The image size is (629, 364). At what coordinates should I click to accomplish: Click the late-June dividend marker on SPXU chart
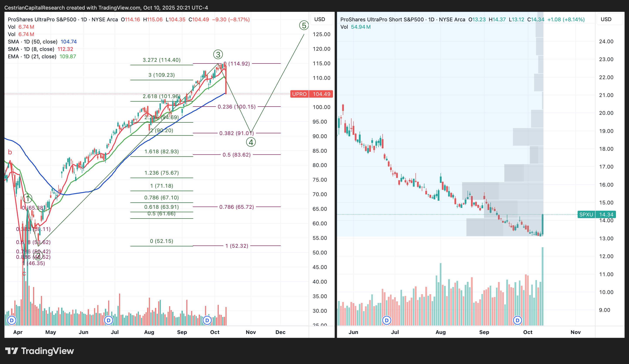tap(387, 320)
